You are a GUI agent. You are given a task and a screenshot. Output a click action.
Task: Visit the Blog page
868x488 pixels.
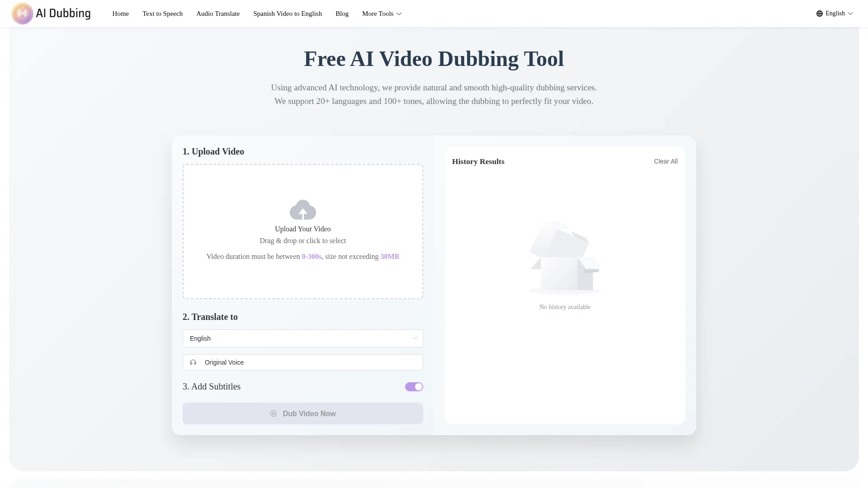[342, 14]
